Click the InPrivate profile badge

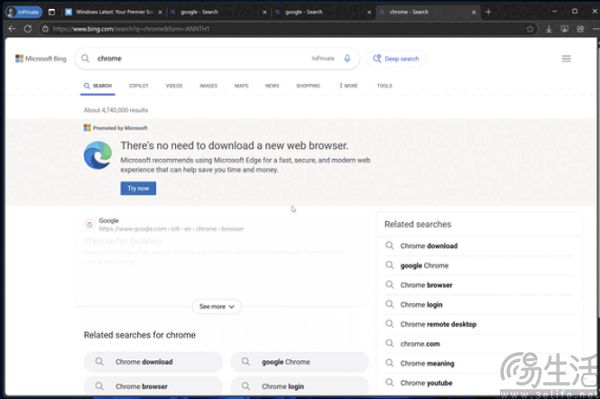[24, 12]
